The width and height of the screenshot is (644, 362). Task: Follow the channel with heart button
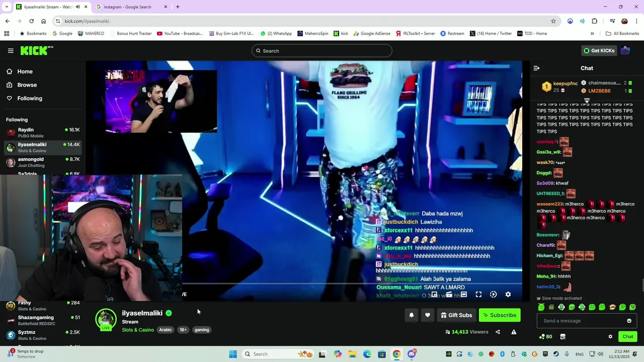click(427, 315)
